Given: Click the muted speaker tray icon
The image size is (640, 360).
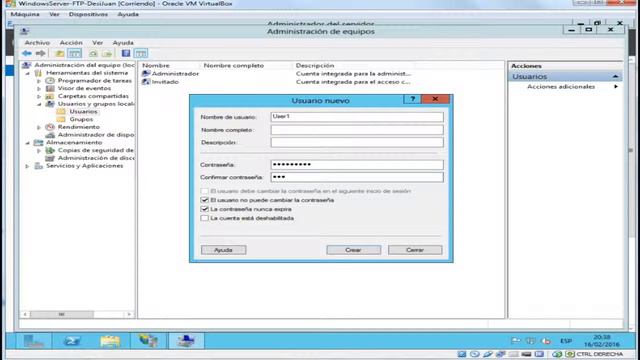Looking at the screenshot, I should [x=546, y=340].
